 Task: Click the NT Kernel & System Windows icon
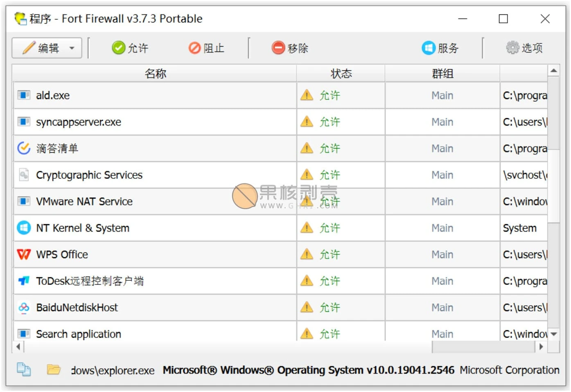[x=24, y=228]
